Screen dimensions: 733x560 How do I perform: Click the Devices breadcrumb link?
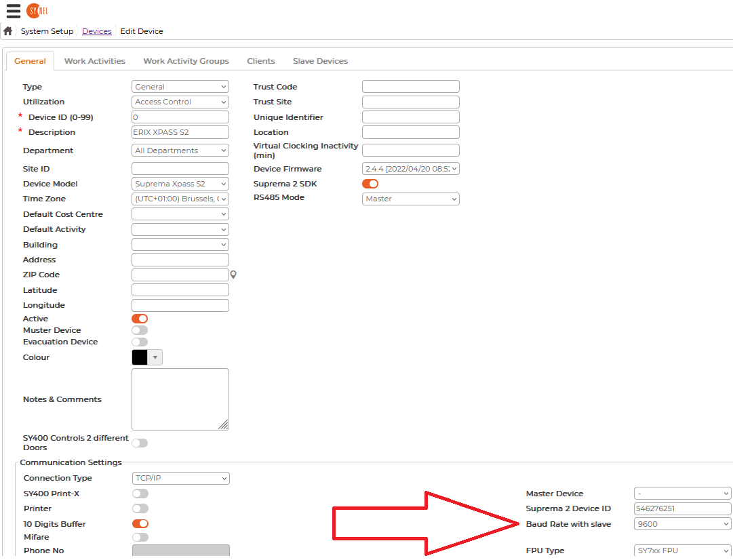(97, 31)
